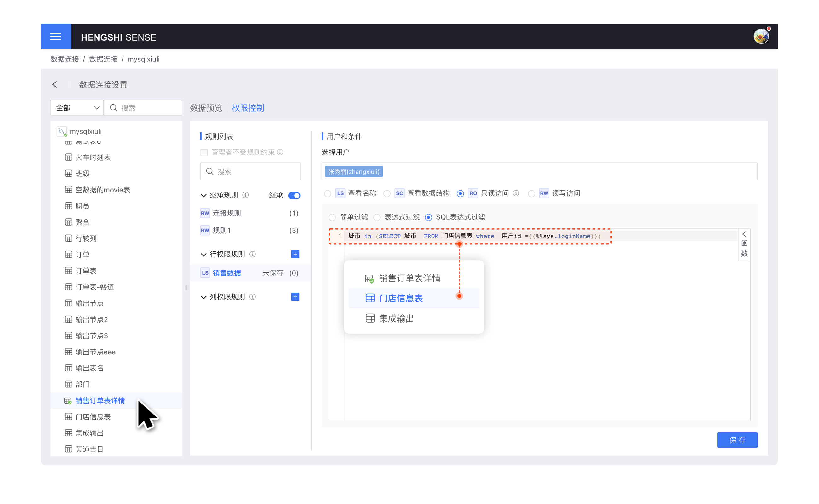Select 表达式过滤 radio option
This screenshot has width=819, height=504.
377,217
